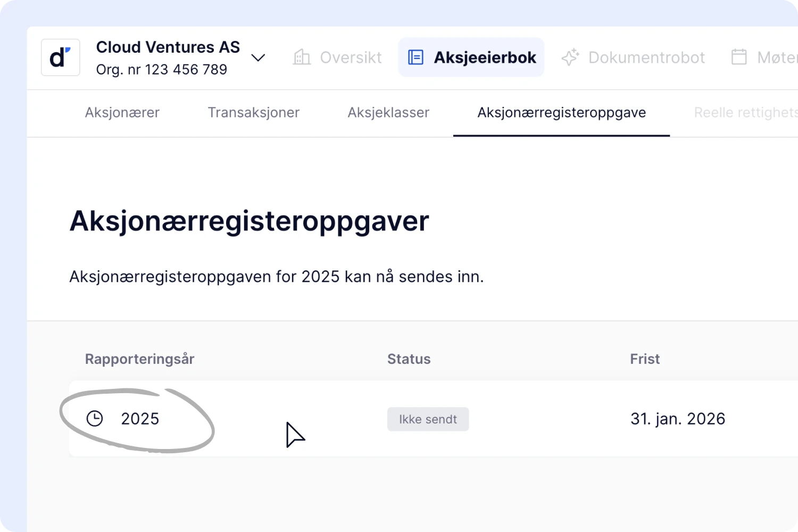Sort by the Rapporteringsår column header
The height and width of the screenshot is (532, 798).
tap(139, 359)
